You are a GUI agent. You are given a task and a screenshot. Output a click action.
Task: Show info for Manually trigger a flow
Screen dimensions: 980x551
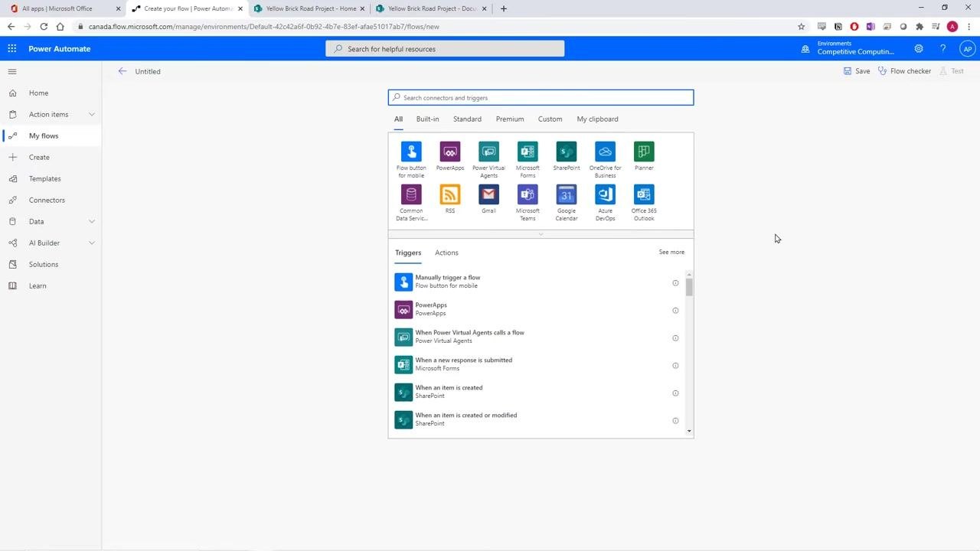(675, 282)
